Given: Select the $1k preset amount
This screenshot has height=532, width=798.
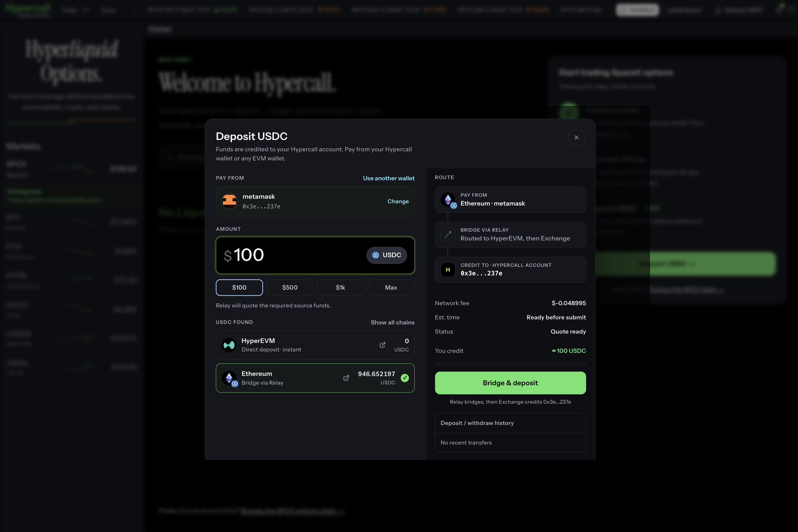Looking at the screenshot, I should [x=340, y=288].
